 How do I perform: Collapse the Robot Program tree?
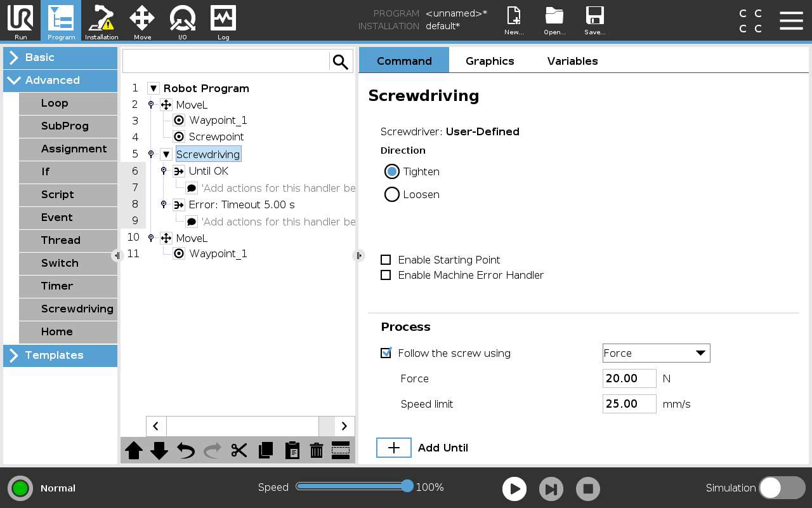(x=153, y=88)
